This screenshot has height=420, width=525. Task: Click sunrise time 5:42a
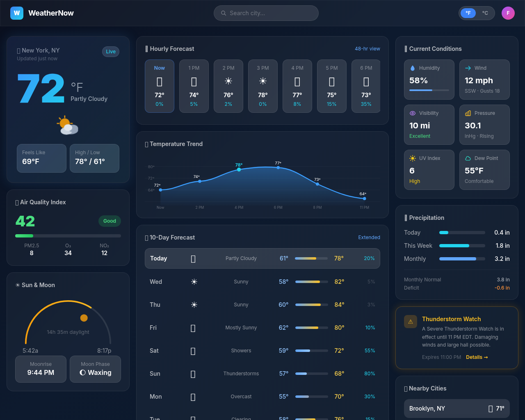(x=30, y=351)
